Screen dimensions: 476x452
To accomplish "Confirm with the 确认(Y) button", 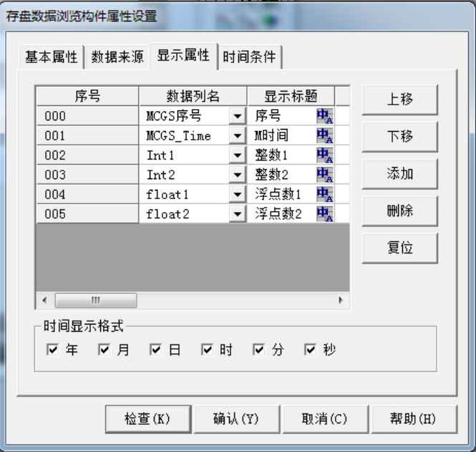I will [237, 419].
